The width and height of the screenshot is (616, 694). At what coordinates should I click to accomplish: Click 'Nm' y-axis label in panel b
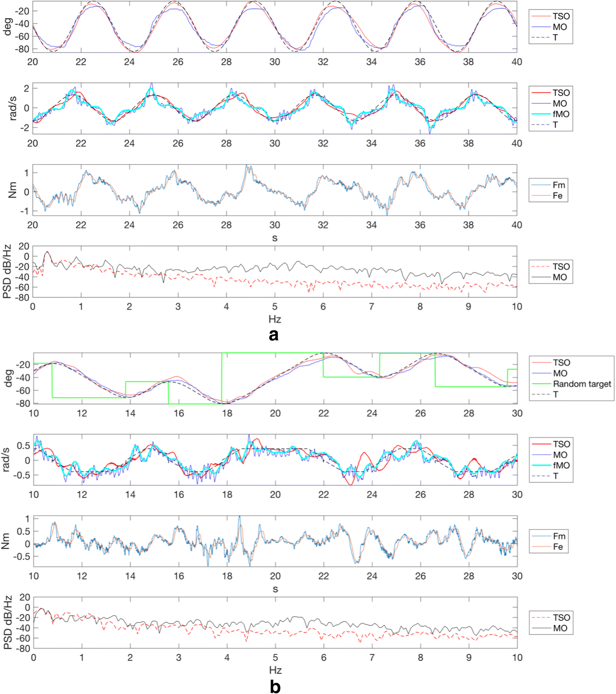pyautogui.click(x=5, y=541)
